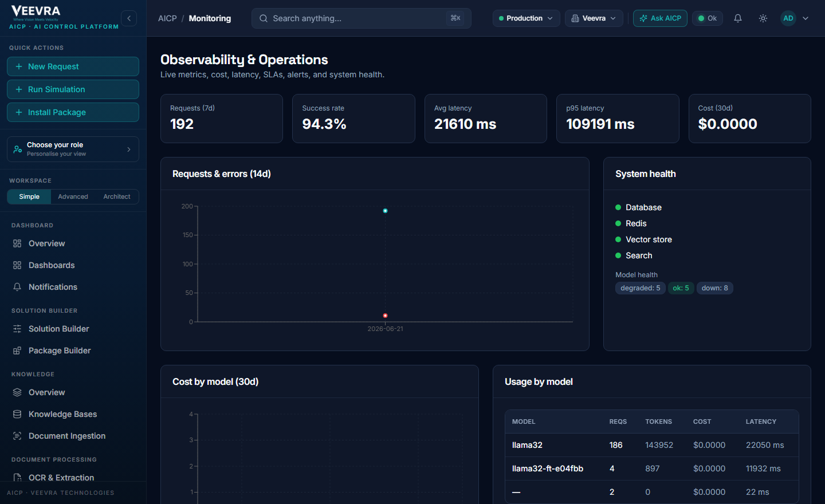Open Notifications in the sidebar

(73, 287)
